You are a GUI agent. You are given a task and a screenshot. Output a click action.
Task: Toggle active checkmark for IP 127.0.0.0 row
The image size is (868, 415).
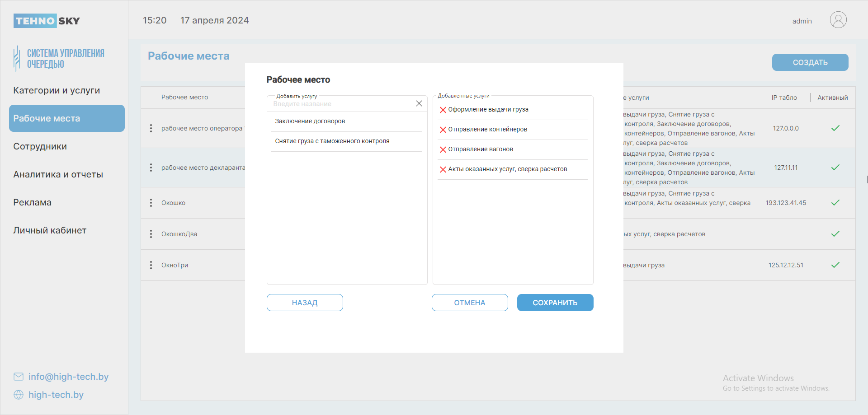coord(835,128)
